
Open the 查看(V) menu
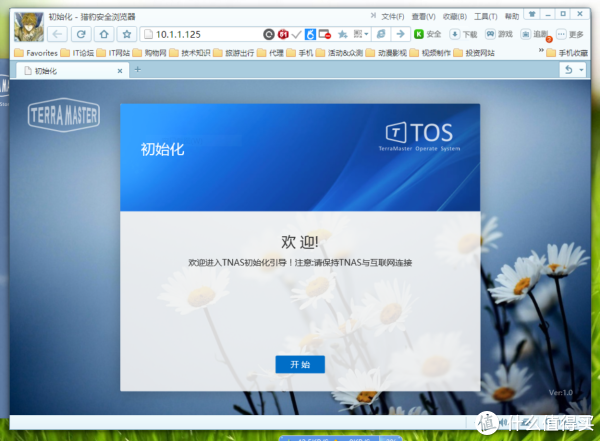(423, 16)
